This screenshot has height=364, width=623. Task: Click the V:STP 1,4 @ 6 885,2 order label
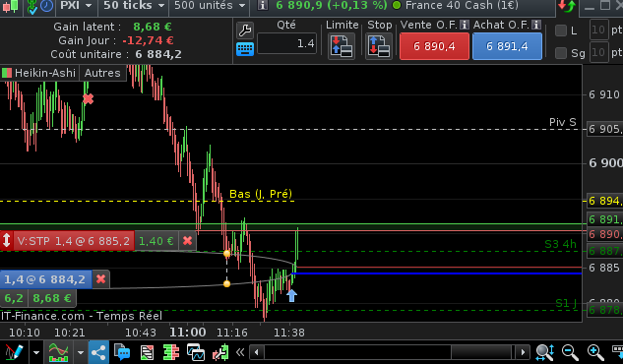click(x=74, y=241)
